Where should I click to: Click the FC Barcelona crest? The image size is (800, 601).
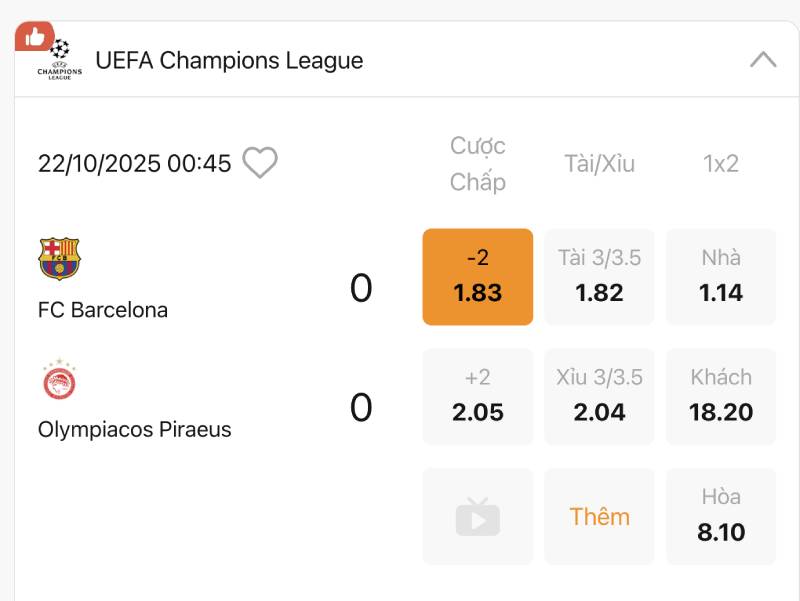click(59, 259)
